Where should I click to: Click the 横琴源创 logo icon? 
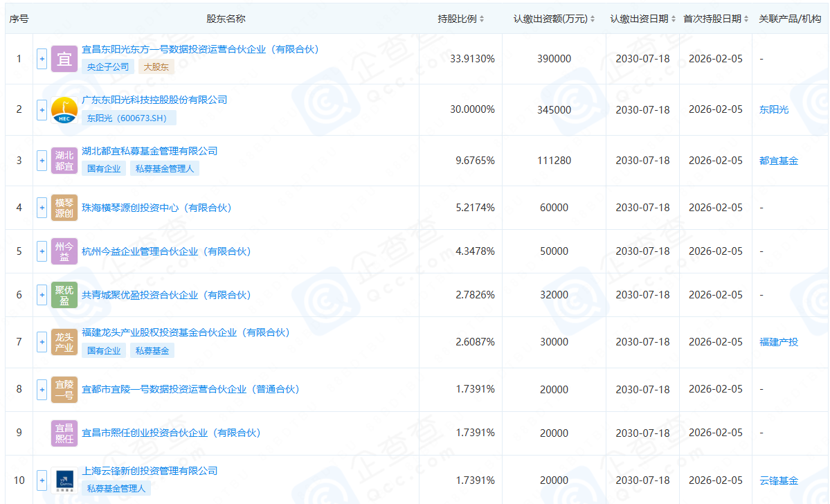coord(64,208)
